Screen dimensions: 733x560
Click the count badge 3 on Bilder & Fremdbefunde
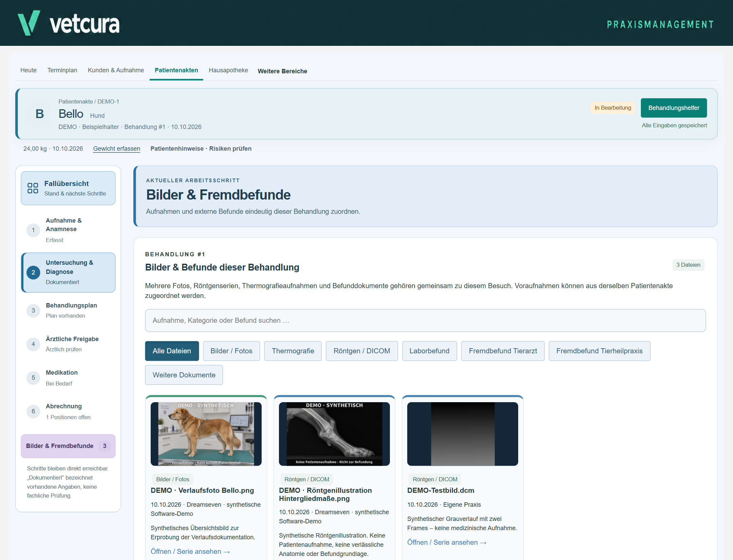pyautogui.click(x=105, y=446)
